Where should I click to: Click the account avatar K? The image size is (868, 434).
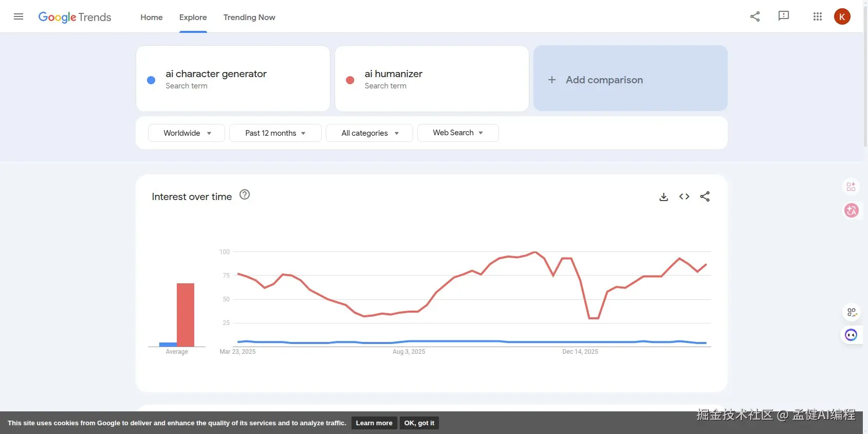coord(842,16)
